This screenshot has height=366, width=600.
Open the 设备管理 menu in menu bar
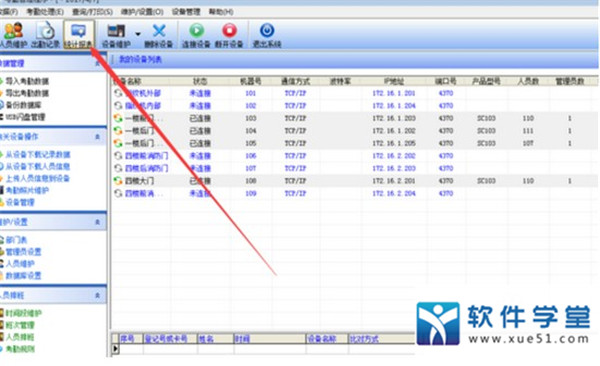[x=186, y=12]
